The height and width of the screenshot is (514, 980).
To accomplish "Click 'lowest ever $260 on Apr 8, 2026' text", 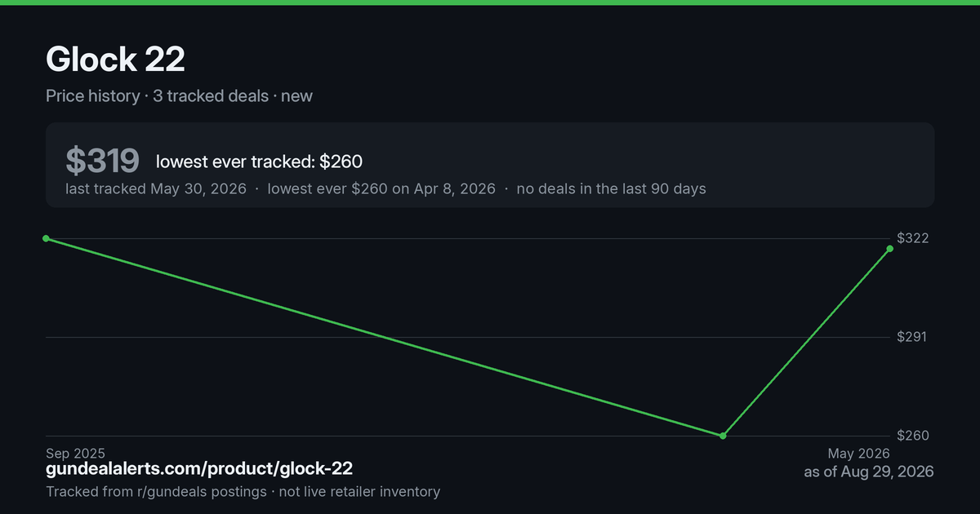I will pyautogui.click(x=381, y=188).
